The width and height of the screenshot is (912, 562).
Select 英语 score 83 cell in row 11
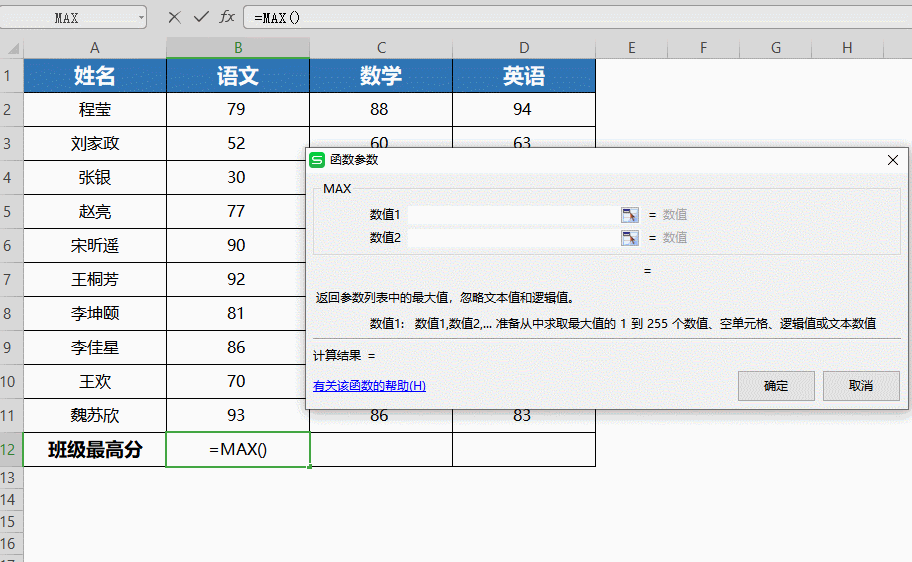[x=524, y=421]
